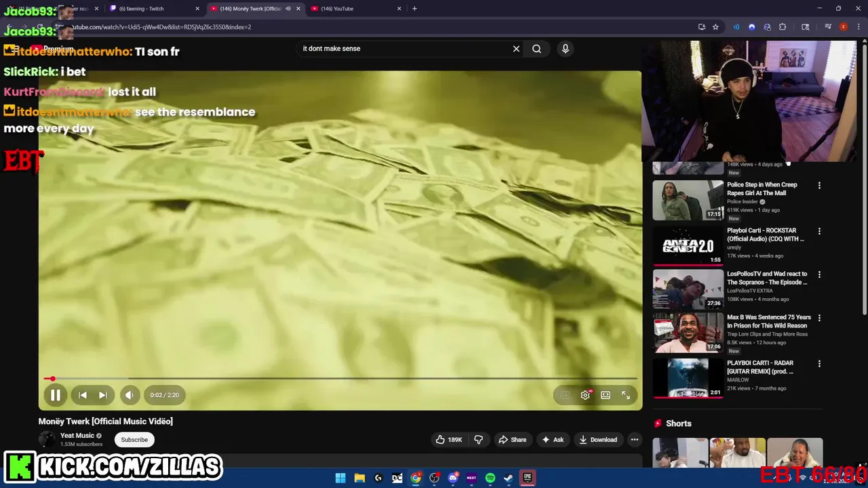
Task: Toggle subtitles in the player
Action: 565,395
